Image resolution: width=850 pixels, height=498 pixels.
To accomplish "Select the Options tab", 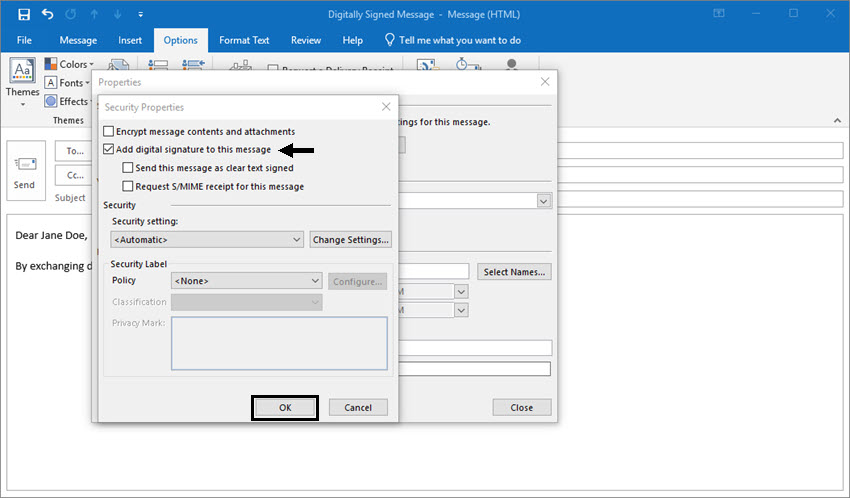I will coord(181,40).
